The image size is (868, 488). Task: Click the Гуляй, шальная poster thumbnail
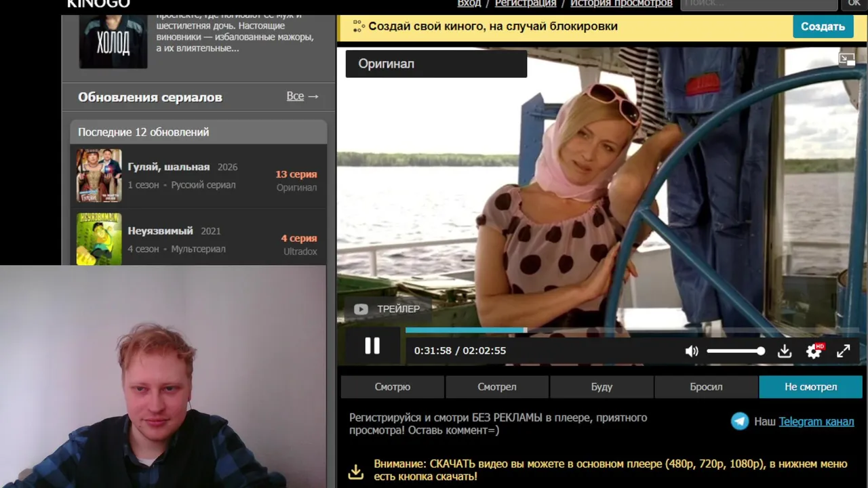[x=99, y=176]
